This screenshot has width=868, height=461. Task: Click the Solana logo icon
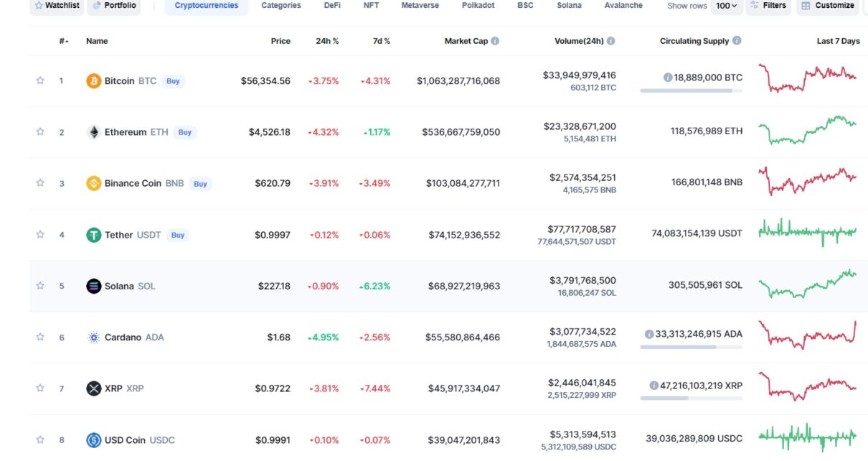[x=93, y=286]
